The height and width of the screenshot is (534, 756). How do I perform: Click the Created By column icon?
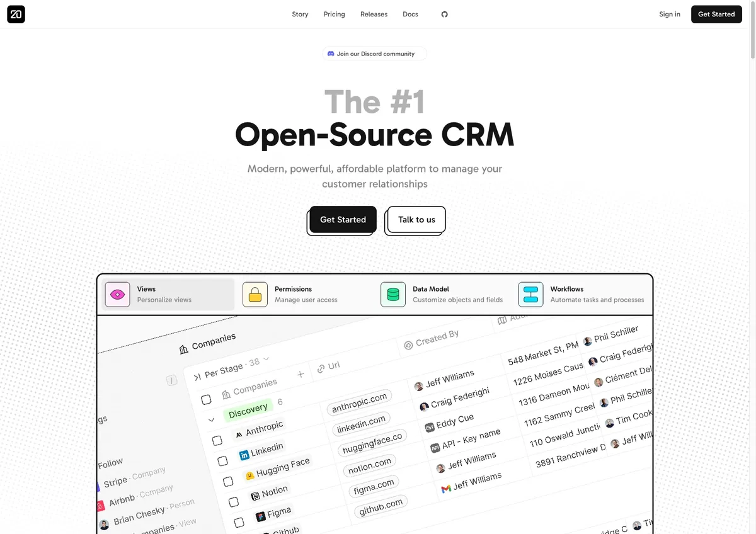(408, 345)
